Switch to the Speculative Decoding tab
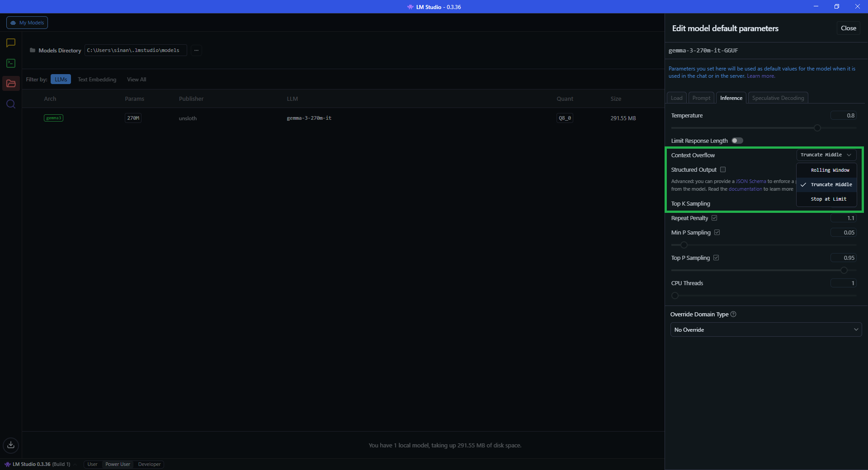The image size is (868, 470). point(778,98)
